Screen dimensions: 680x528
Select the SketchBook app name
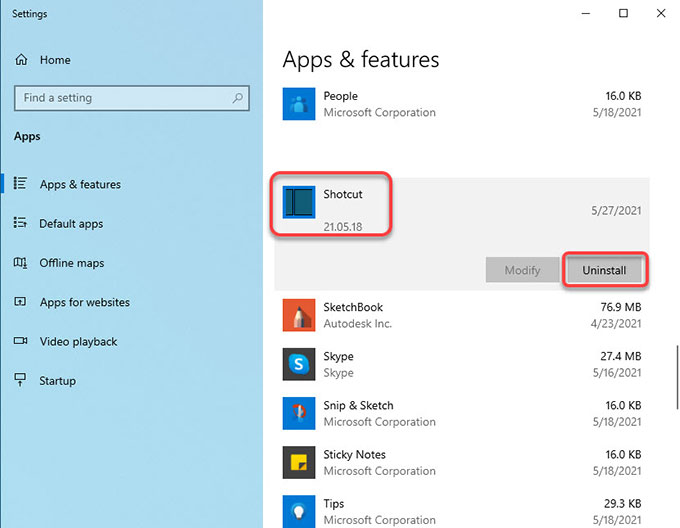click(353, 307)
